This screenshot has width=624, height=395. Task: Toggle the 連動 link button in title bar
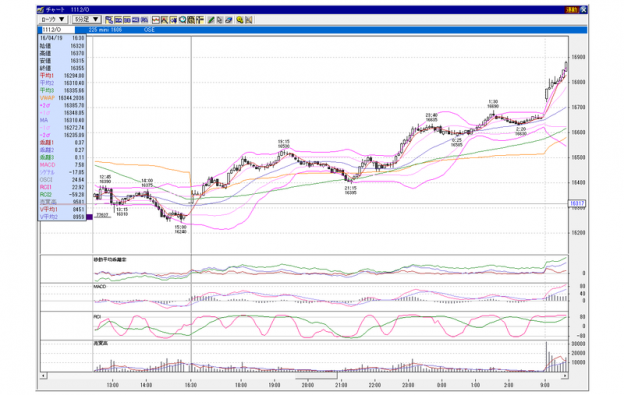[572, 10]
